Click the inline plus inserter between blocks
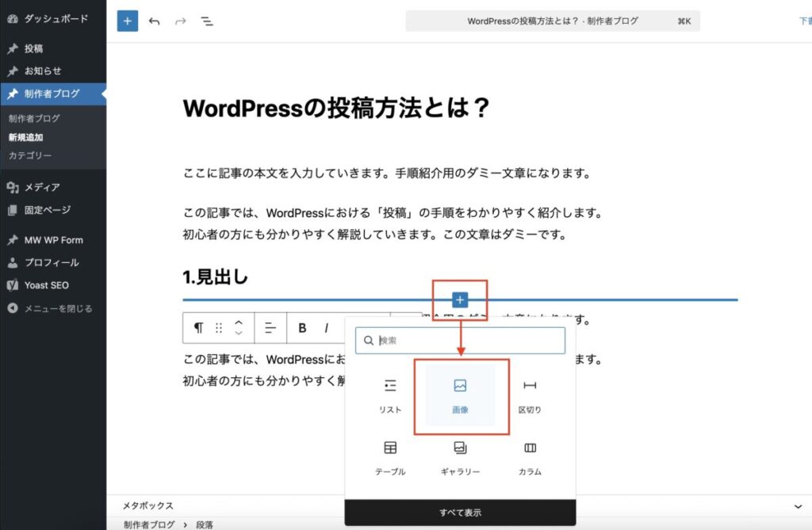The height and width of the screenshot is (530, 812). 460,299
